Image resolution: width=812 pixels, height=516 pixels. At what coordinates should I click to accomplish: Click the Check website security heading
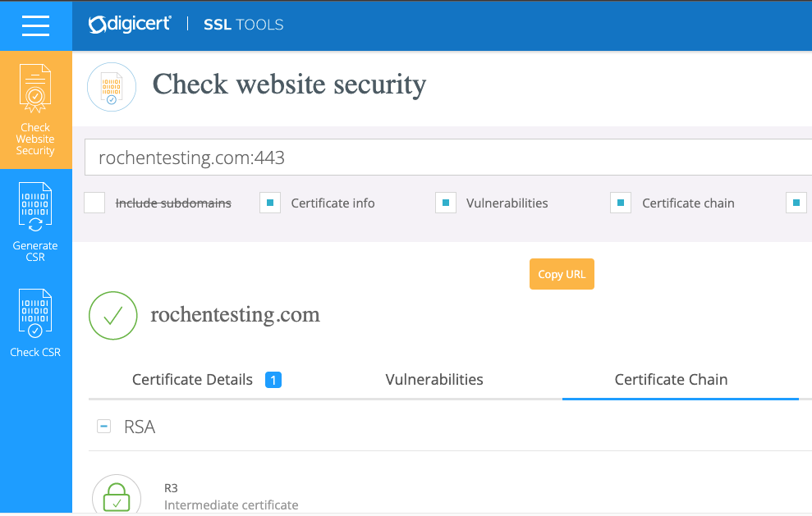[x=289, y=84]
